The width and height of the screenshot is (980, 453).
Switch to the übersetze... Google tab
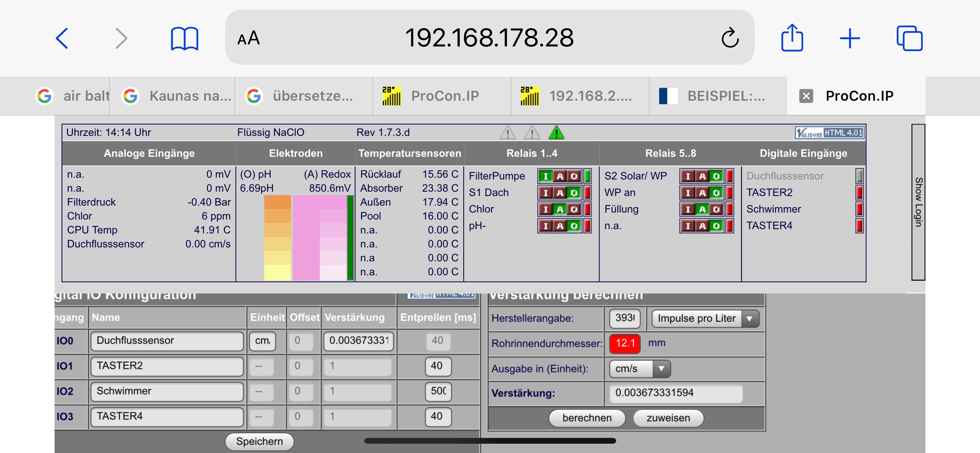[304, 96]
